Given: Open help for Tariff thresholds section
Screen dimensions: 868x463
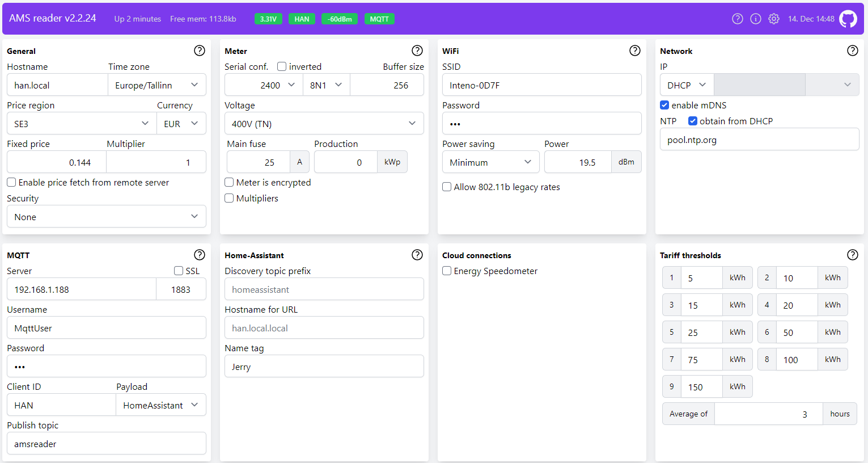Looking at the screenshot, I should point(853,255).
